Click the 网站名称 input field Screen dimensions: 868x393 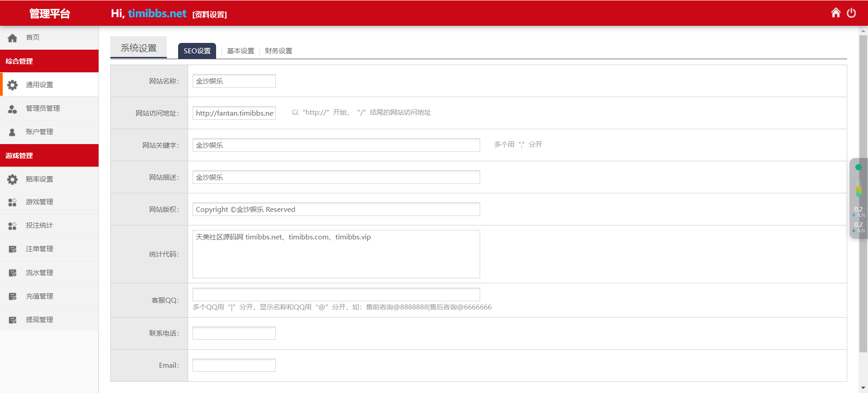[x=234, y=81]
